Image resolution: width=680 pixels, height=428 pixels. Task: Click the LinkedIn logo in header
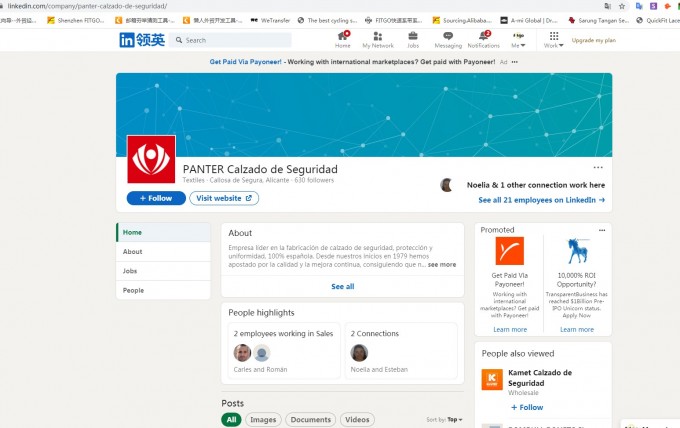point(142,40)
